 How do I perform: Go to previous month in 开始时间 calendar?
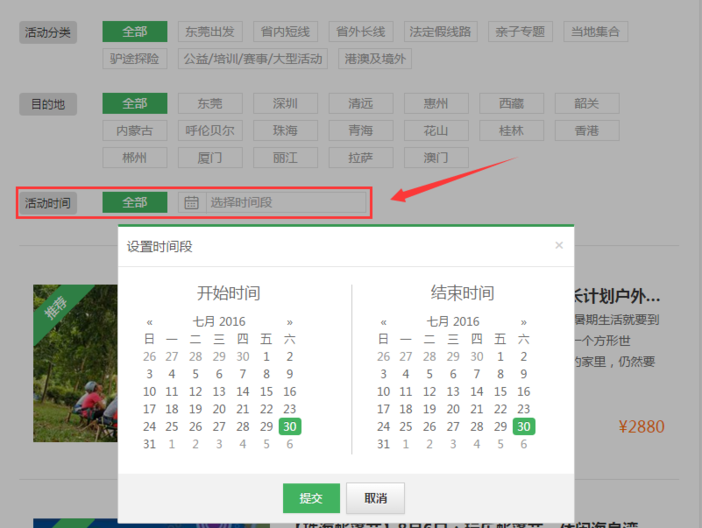(x=150, y=322)
